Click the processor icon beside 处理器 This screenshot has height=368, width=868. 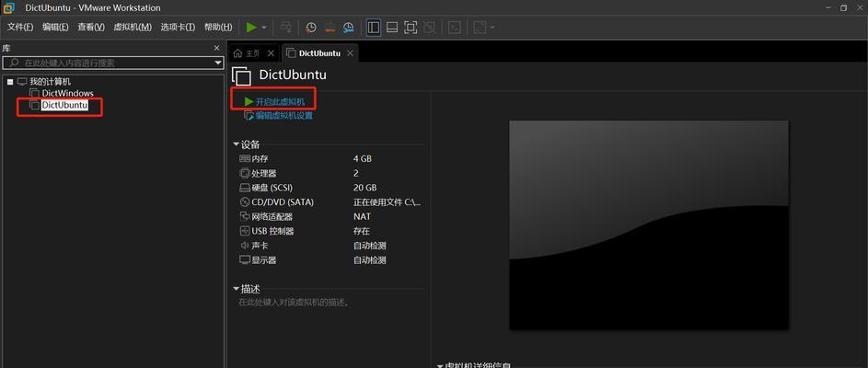pos(245,173)
